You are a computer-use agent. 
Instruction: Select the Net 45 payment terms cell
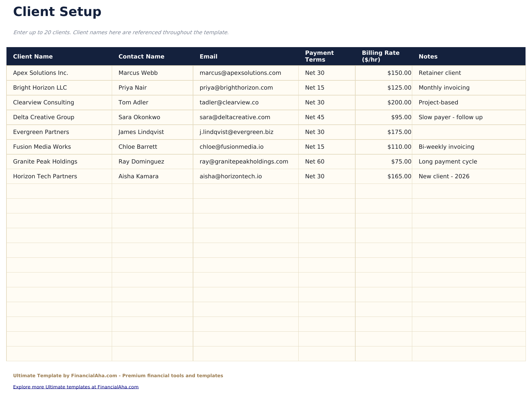pos(314,117)
